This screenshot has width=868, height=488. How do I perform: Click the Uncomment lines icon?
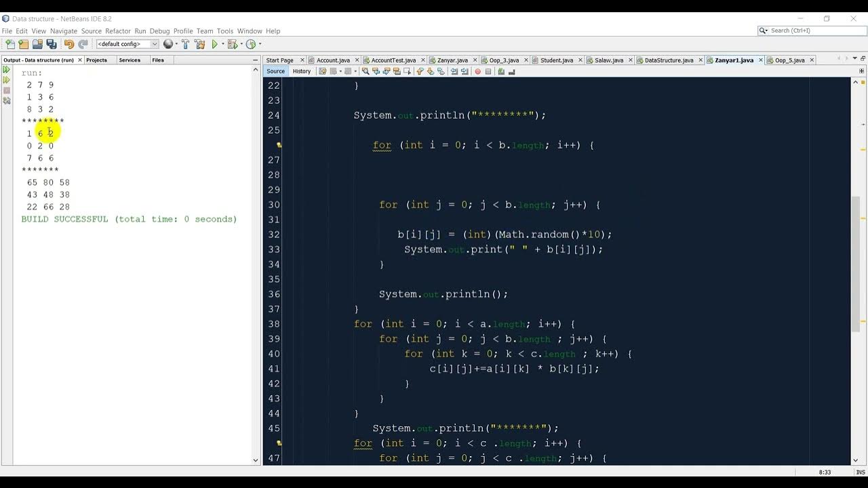pos(511,71)
